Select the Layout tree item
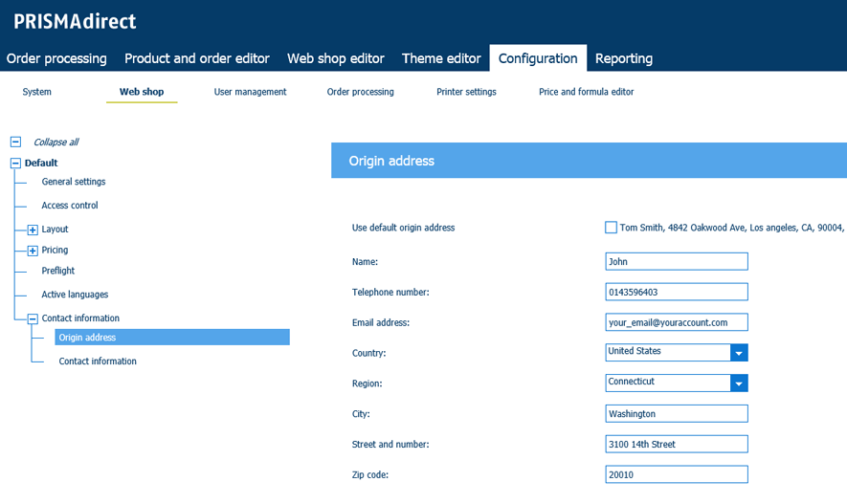The width and height of the screenshot is (847, 504). pyautogui.click(x=56, y=230)
